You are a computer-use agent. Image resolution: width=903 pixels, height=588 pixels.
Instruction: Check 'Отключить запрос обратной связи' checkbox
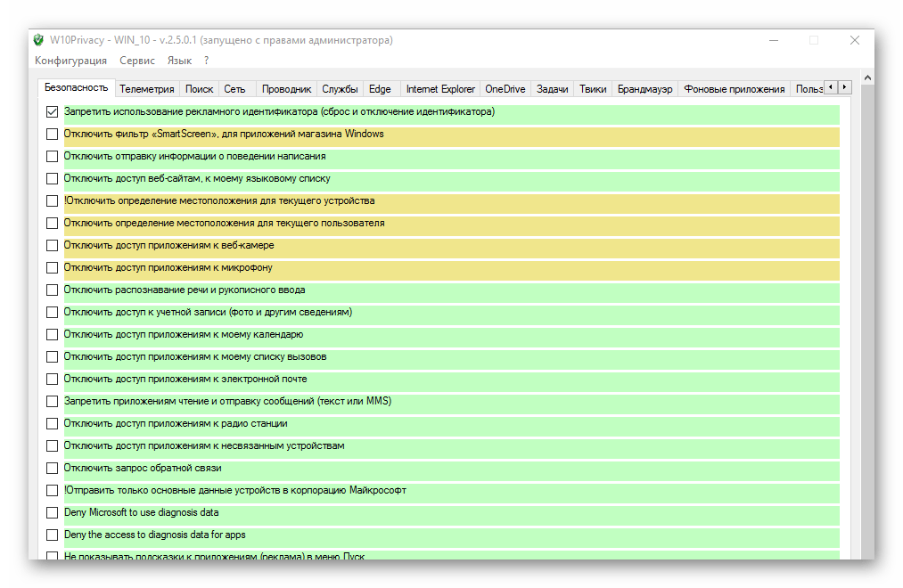click(x=53, y=469)
